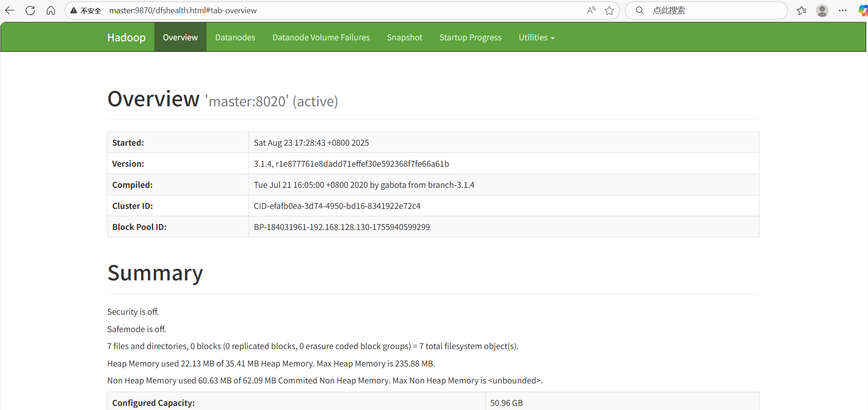The image size is (868, 410).
Task: Click the 'Security is off.' text
Action: pos(133,312)
